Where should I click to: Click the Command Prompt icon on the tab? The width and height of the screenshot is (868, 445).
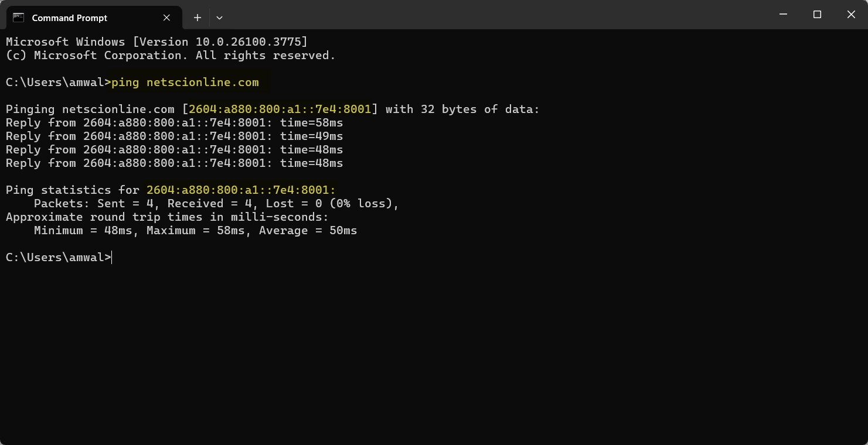18,18
